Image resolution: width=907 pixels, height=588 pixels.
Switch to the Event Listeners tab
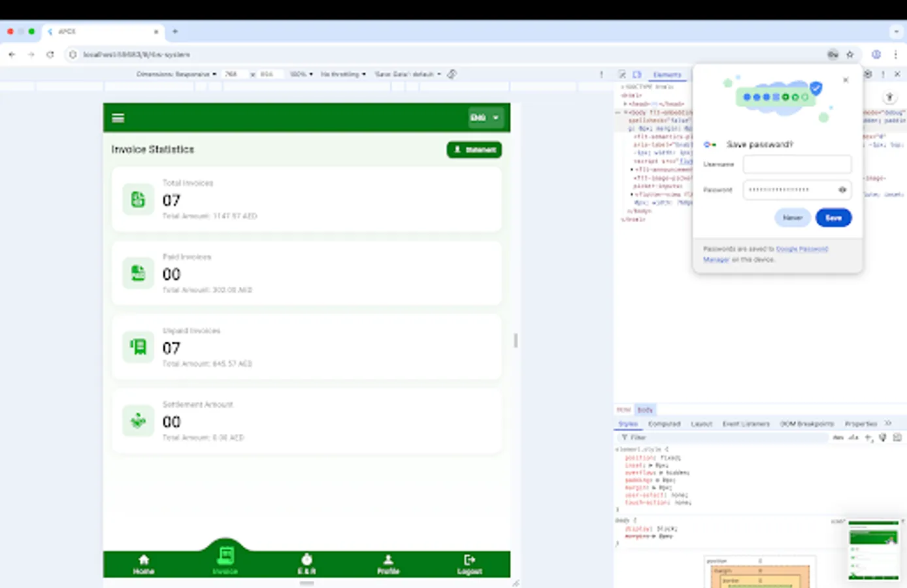tap(746, 423)
